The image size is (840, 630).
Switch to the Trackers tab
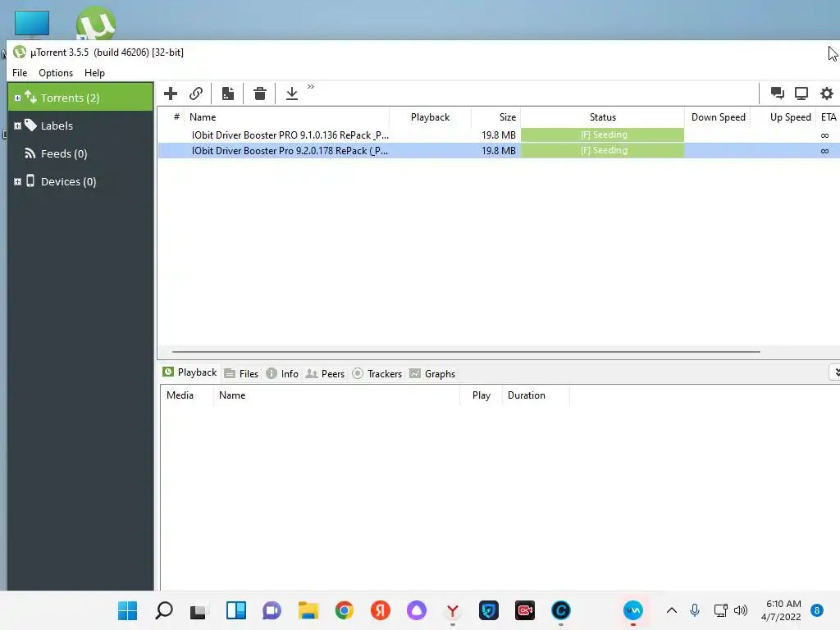pos(377,373)
